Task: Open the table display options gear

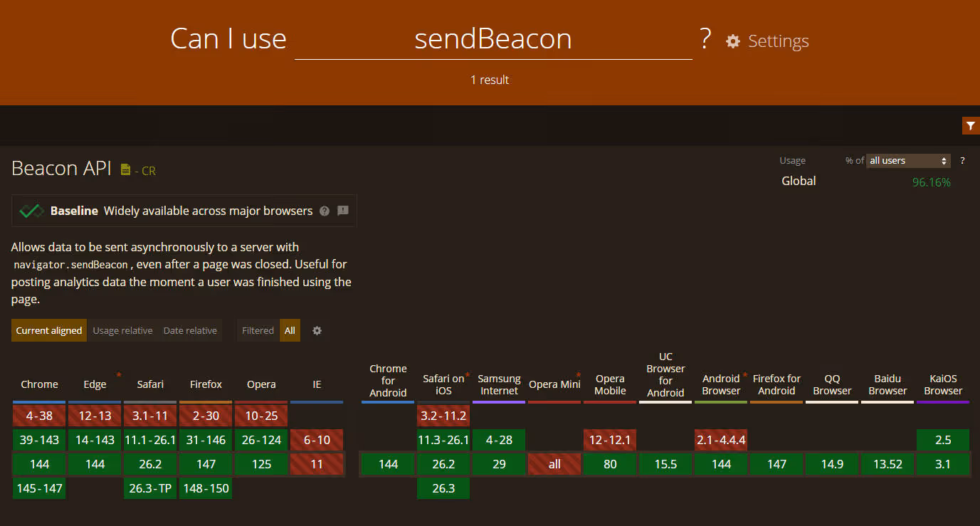Action: pyautogui.click(x=317, y=330)
